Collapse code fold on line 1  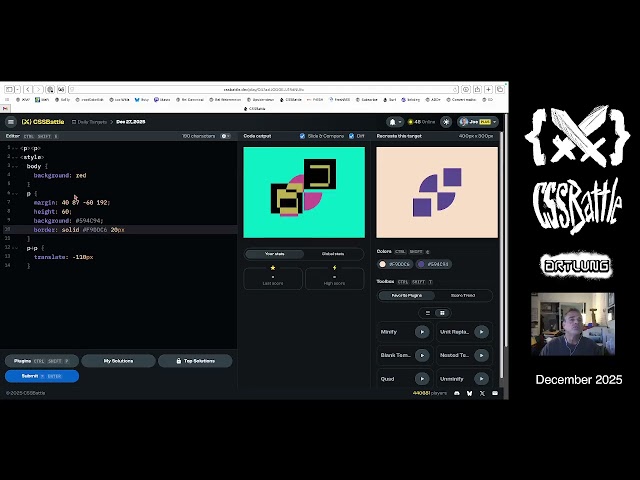pyautogui.click(x=15, y=148)
